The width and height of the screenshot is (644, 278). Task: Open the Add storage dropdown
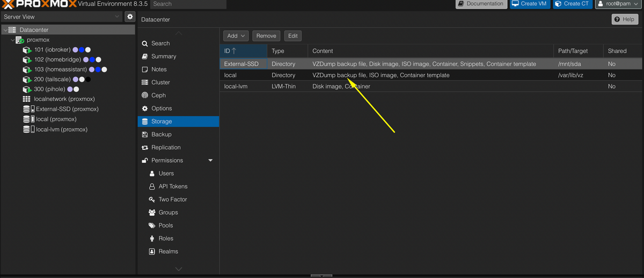pyautogui.click(x=236, y=36)
